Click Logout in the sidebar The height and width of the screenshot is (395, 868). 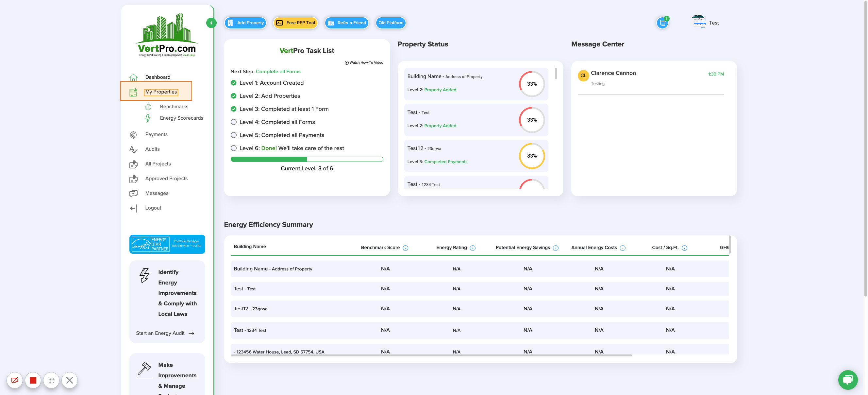153,208
